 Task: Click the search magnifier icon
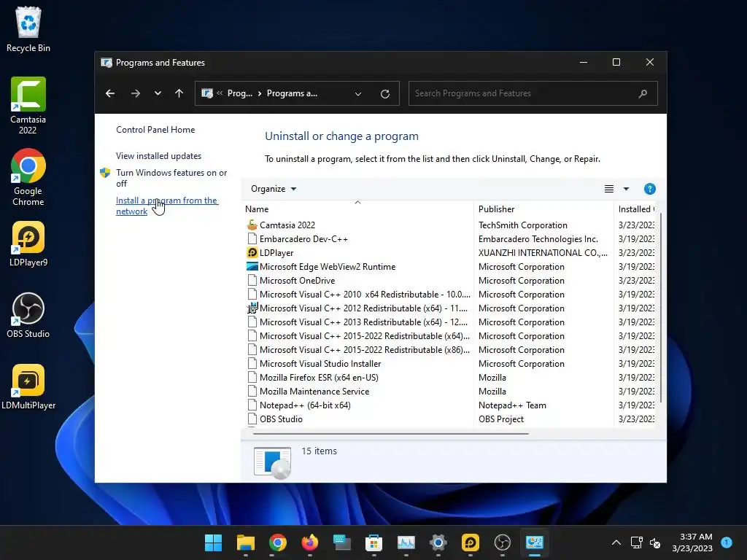coord(643,93)
